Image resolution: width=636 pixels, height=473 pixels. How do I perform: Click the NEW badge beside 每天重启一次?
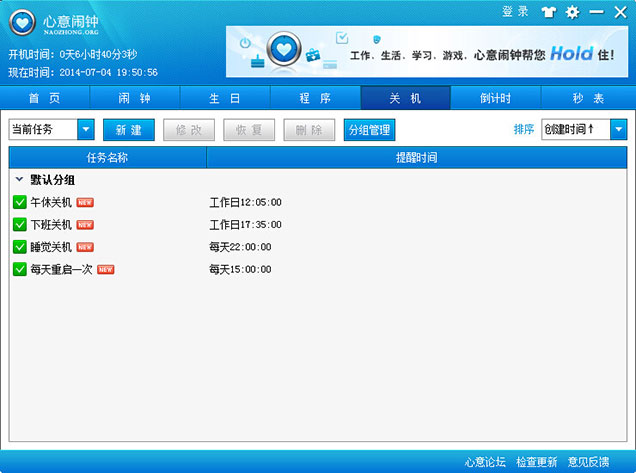[x=105, y=269]
